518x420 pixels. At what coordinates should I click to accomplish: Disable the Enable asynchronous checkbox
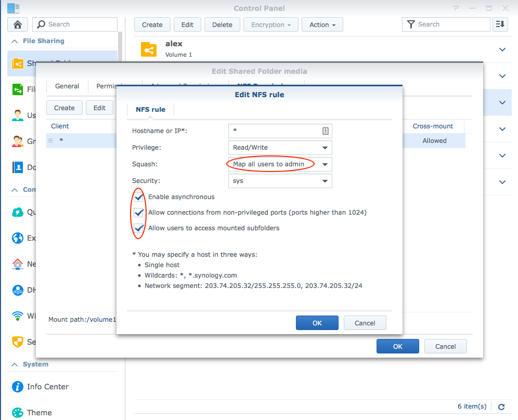point(139,197)
